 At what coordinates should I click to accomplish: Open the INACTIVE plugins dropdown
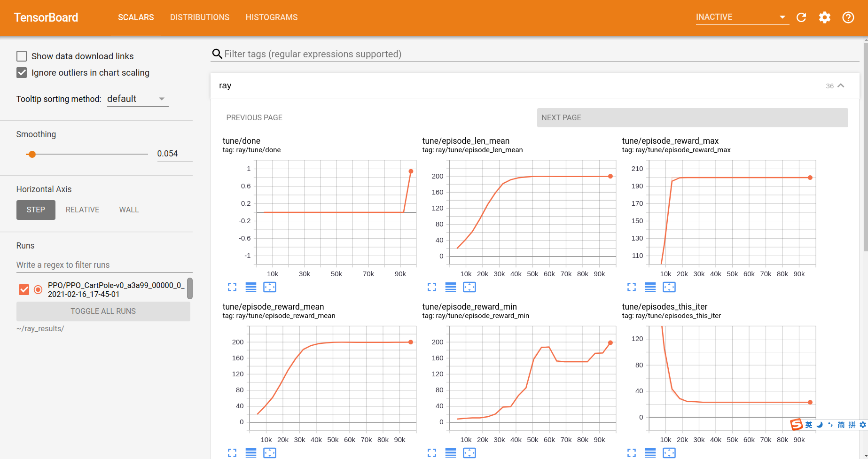pyautogui.click(x=742, y=17)
